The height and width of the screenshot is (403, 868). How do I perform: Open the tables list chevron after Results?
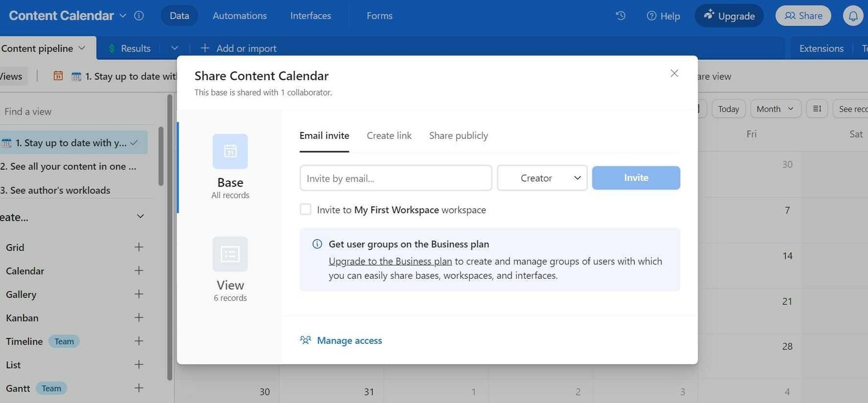tap(175, 48)
